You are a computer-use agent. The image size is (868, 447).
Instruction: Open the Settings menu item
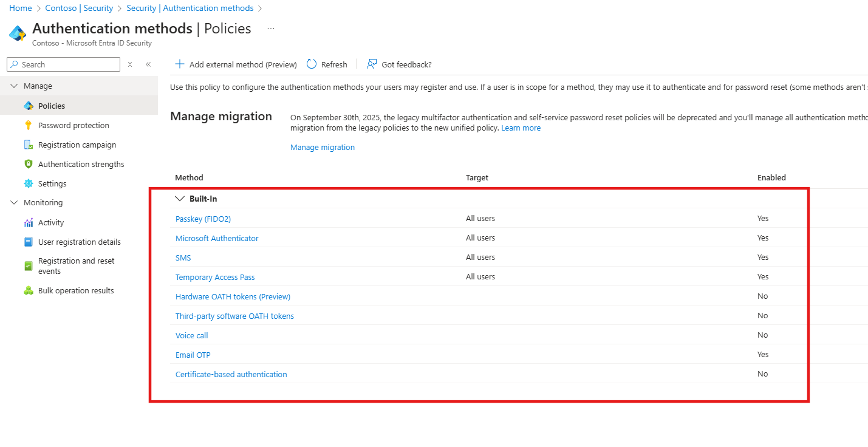click(52, 183)
